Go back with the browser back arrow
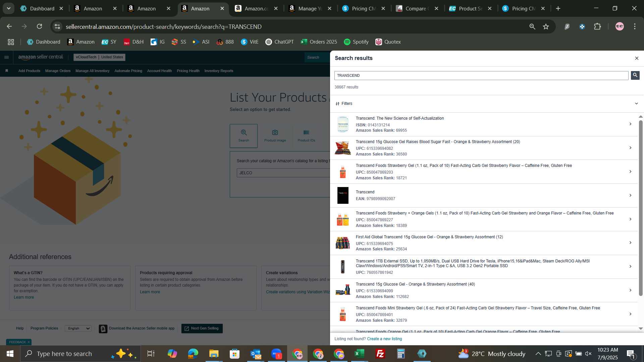 (x=9, y=26)
